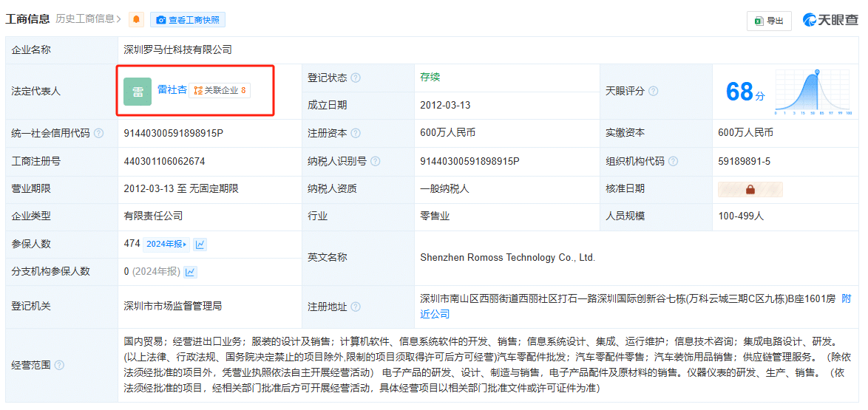Click help icon next to 组织机构代码
868x410 pixels.
(x=673, y=162)
